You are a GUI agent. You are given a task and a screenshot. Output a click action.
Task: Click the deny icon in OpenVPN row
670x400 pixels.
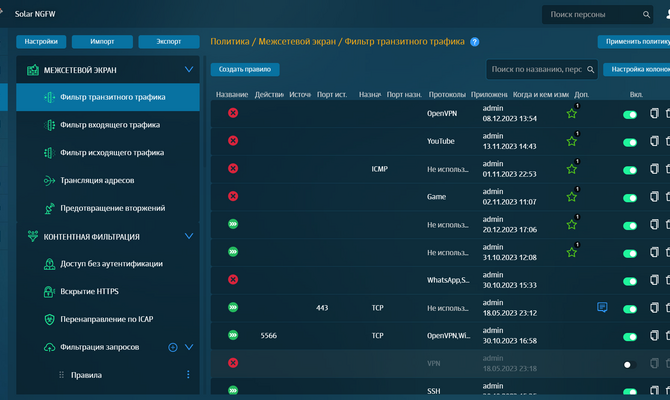click(x=233, y=113)
